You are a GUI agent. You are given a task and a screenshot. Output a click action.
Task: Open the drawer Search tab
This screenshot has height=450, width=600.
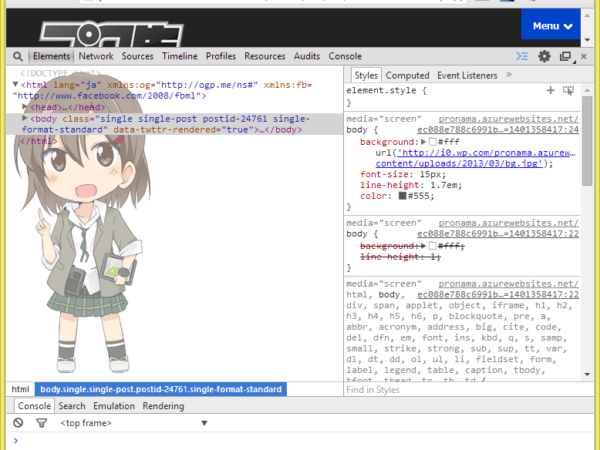(x=72, y=406)
